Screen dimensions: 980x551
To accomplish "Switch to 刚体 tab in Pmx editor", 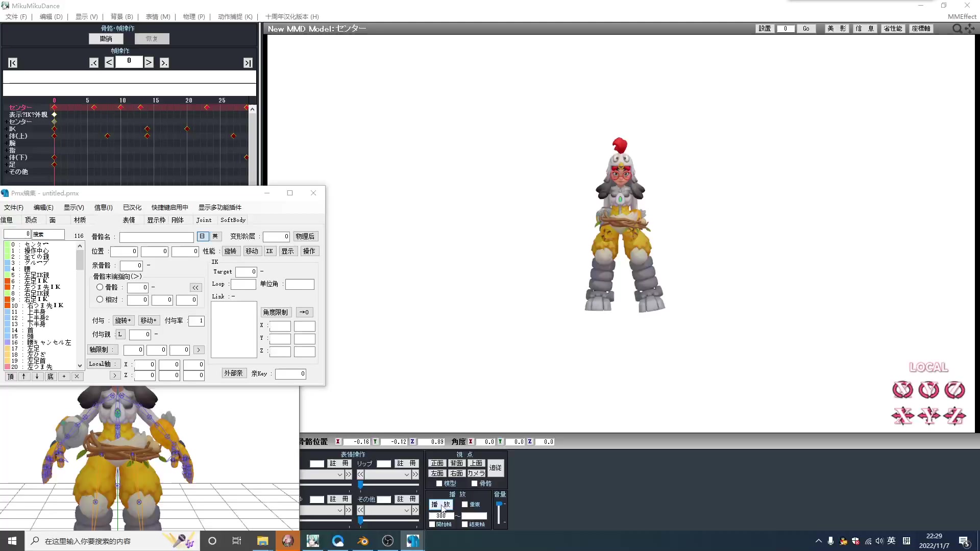I will [178, 220].
